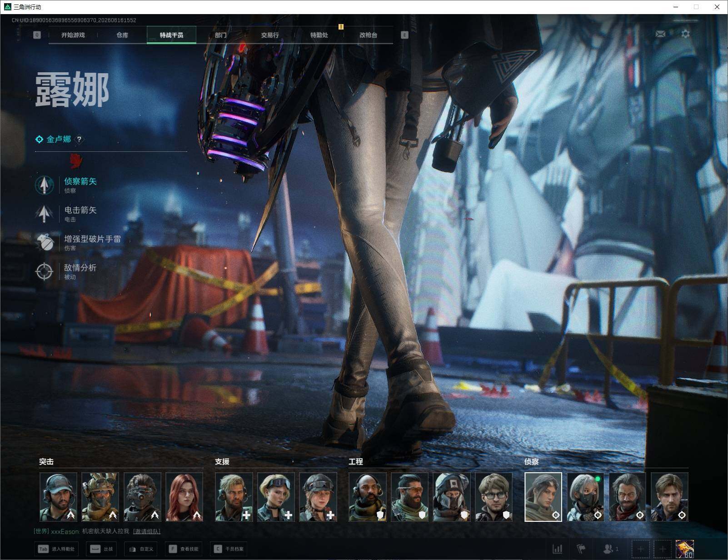Click the 邀请组队 link in chat
This screenshot has height=560, width=728.
pos(147,531)
